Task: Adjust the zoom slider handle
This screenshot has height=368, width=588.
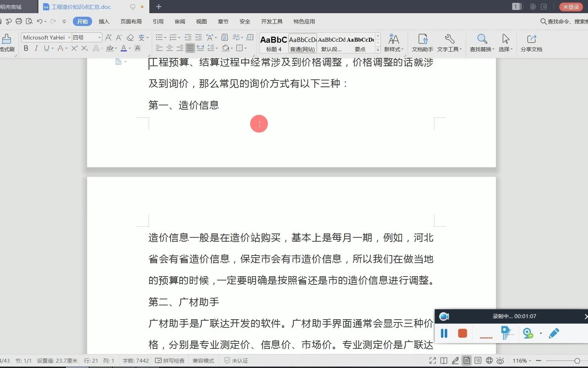Action: (x=577, y=361)
